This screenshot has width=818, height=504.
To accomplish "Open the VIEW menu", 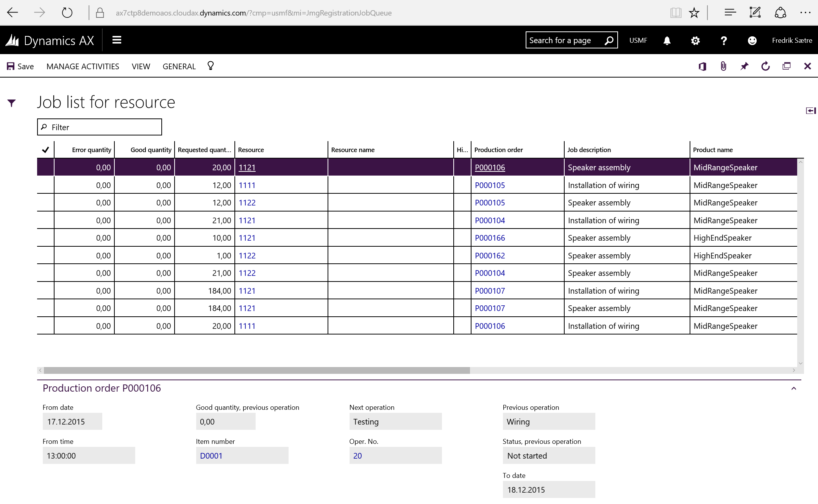I will click(140, 66).
